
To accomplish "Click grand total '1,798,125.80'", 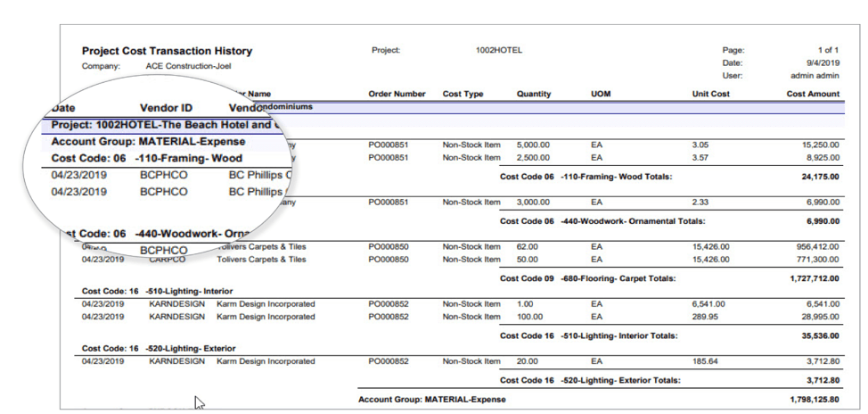I will click(815, 399).
